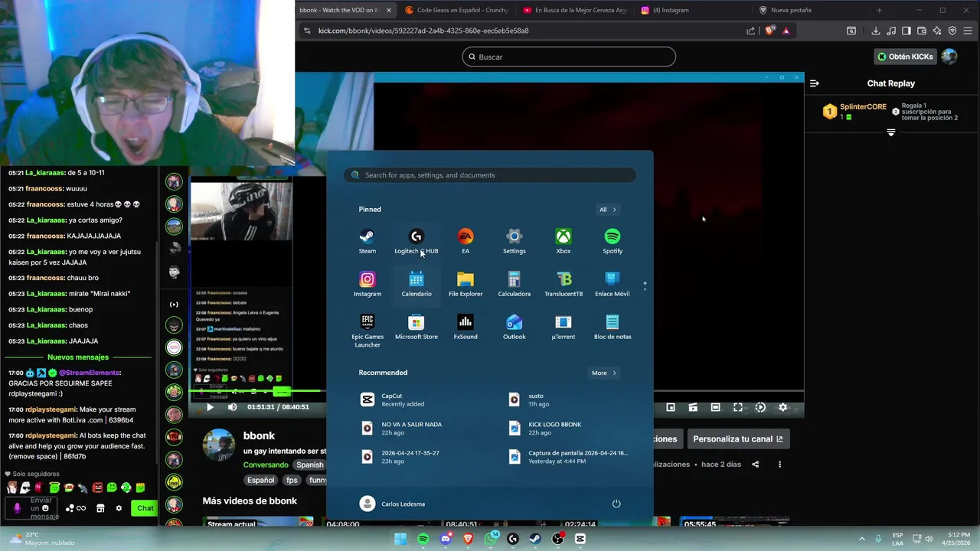Open Brave Wallet toolbar icon

pos(922,31)
